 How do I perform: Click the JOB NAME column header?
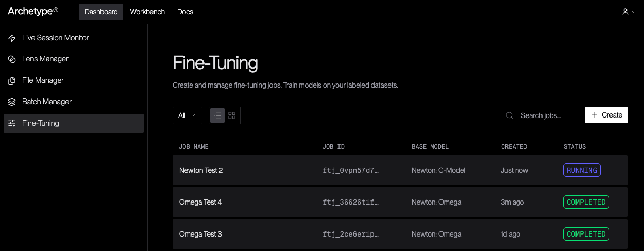[x=194, y=147]
